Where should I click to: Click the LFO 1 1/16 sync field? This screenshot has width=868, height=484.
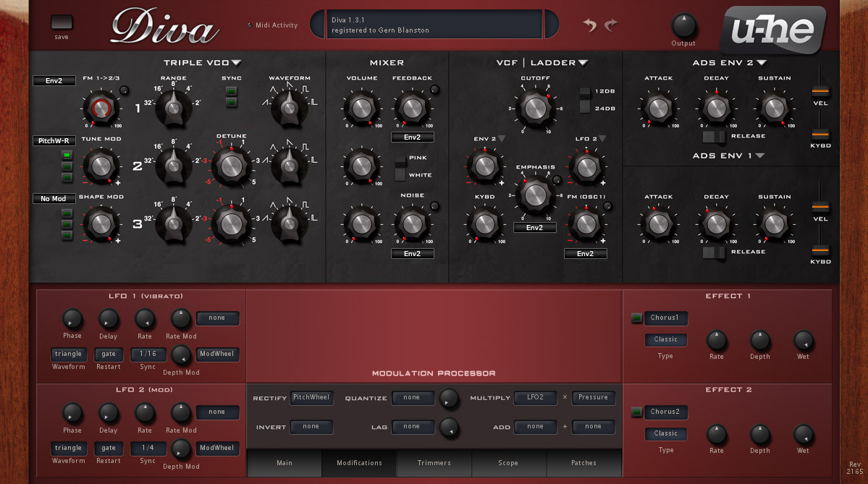pos(148,354)
